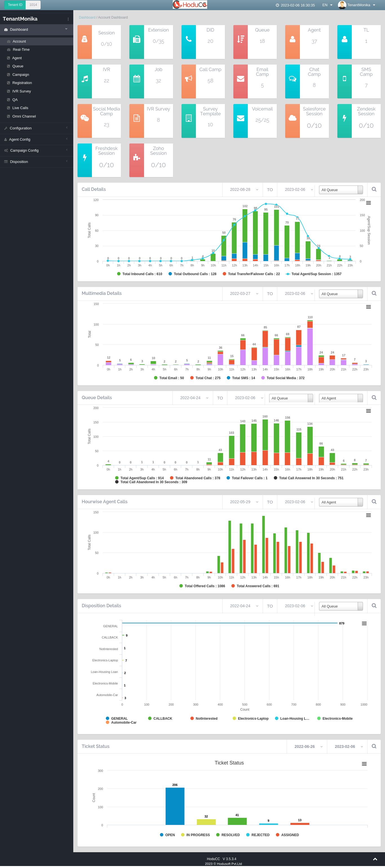Click the Agent user icon

(x=292, y=39)
